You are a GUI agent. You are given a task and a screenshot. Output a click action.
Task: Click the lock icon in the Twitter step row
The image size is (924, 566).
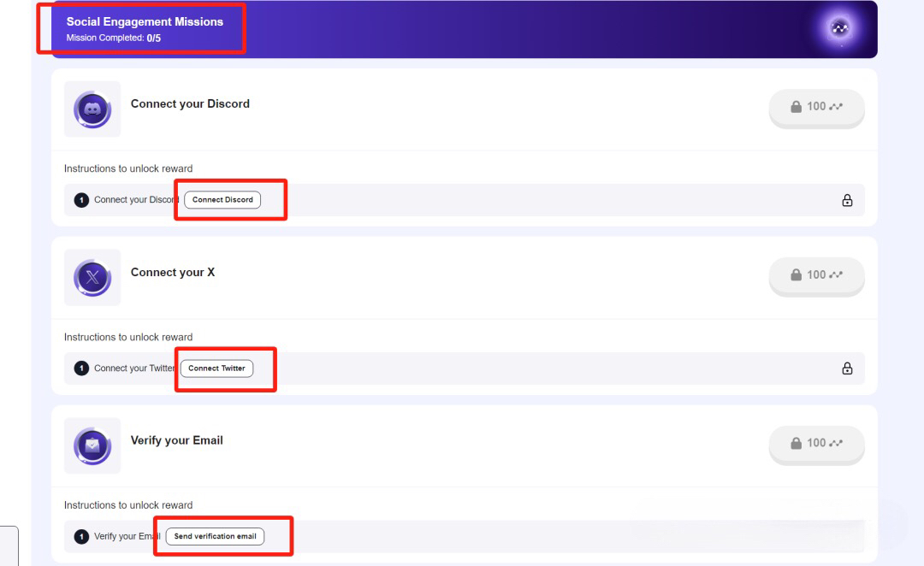[847, 368]
